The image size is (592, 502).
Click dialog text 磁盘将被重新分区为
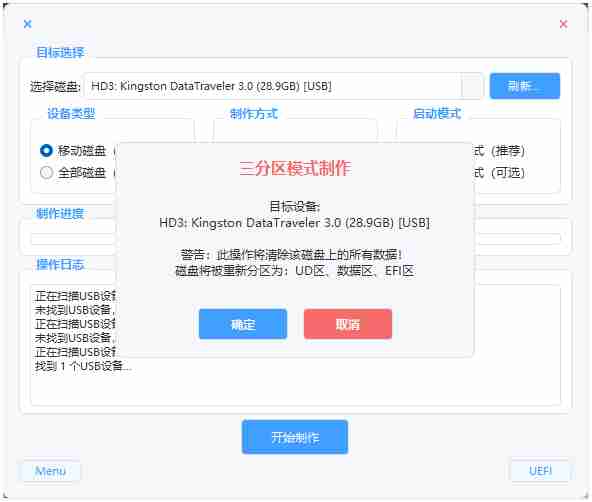tap(295, 271)
